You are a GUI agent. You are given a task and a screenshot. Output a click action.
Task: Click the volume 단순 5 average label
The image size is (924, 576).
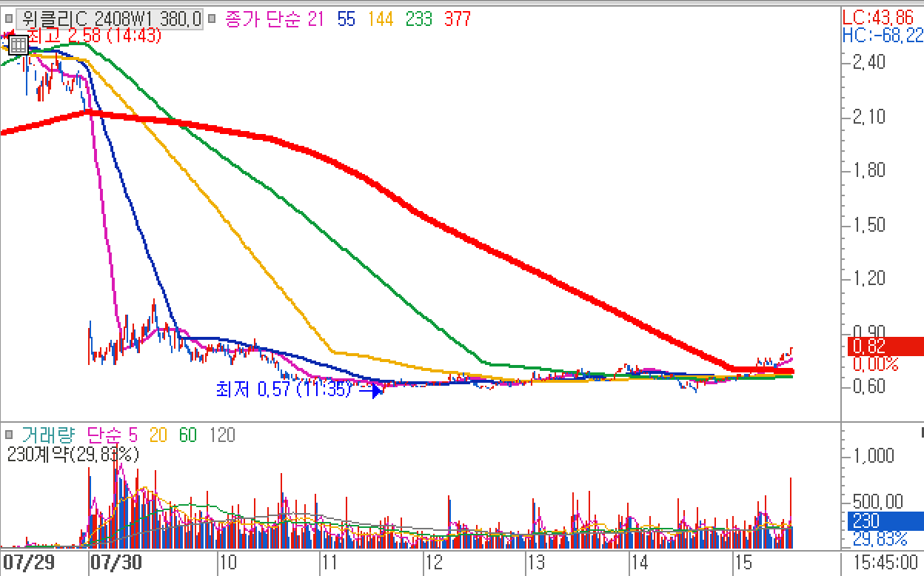point(113,435)
